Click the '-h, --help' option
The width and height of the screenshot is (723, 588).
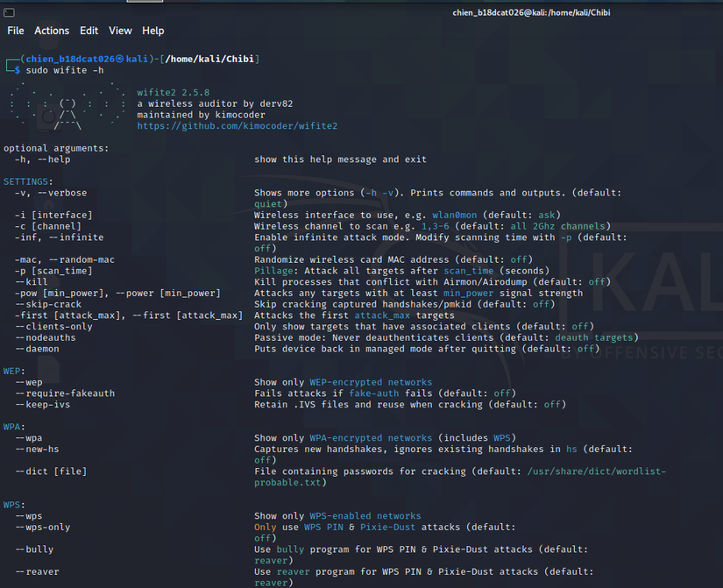(43, 159)
